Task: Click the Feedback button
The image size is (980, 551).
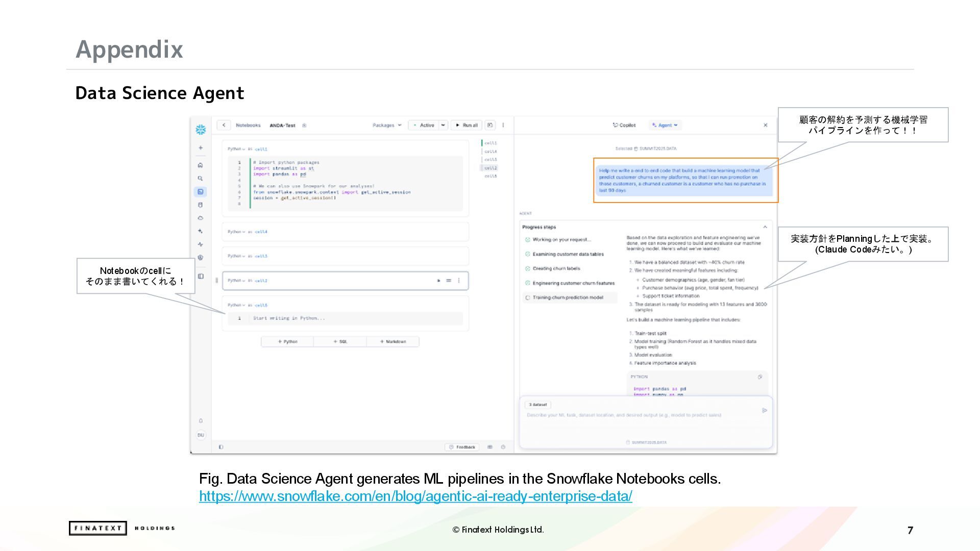Action: point(463,447)
